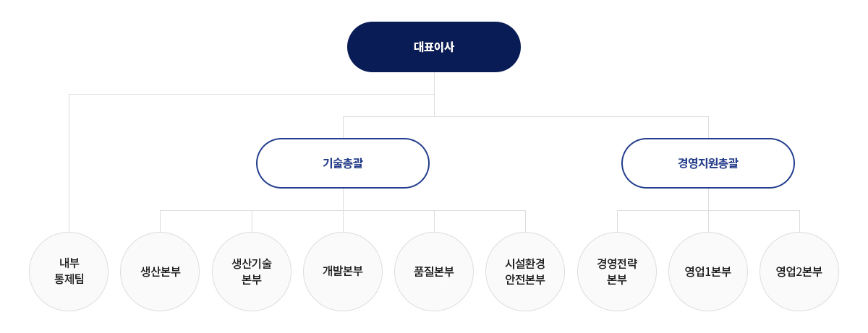Click the 개발본부 text label
The image size is (868, 333).
click(x=343, y=271)
